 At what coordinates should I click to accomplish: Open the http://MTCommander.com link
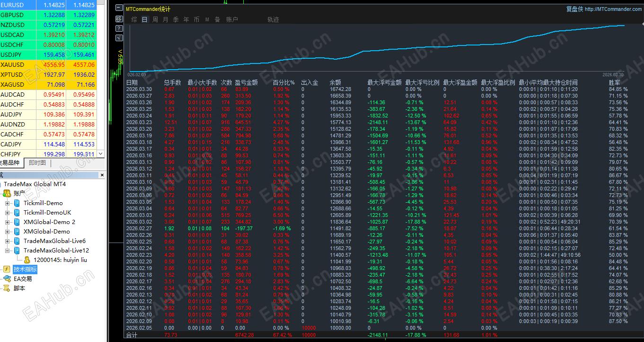(614, 9)
